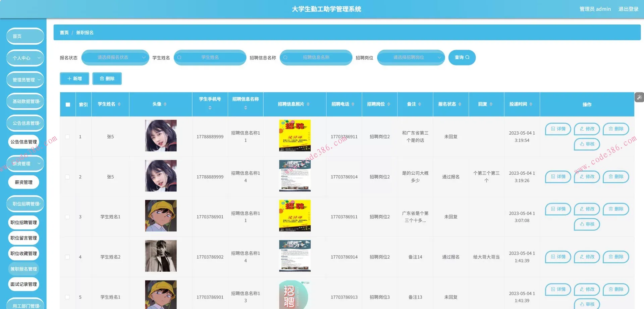
Task: Click the 详情 detail icon on row 3
Action: 552,209
